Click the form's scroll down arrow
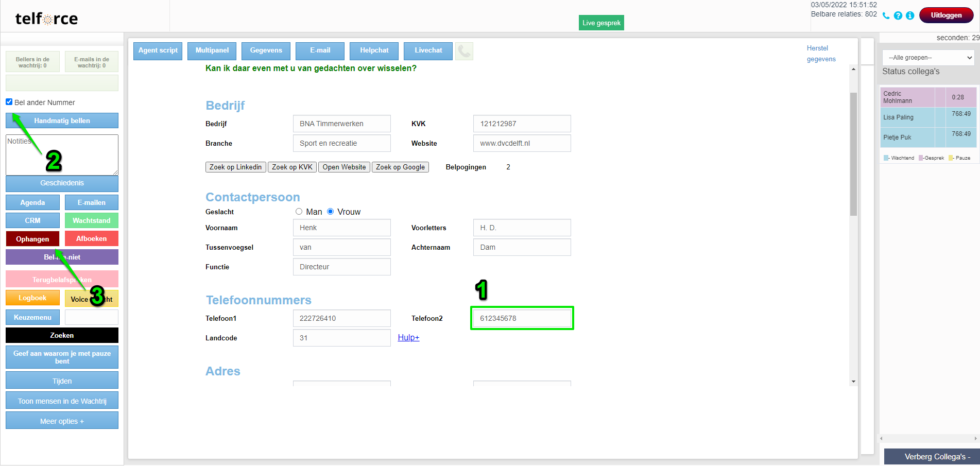The width and height of the screenshot is (980, 466). pyautogui.click(x=853, y=382)
